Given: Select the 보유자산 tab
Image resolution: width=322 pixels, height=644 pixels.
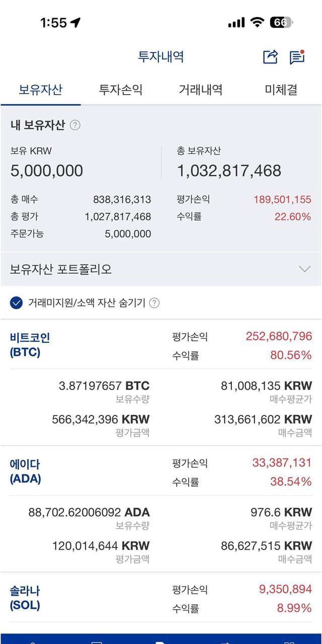Looking at the screenshot, I should coord(40,90).
